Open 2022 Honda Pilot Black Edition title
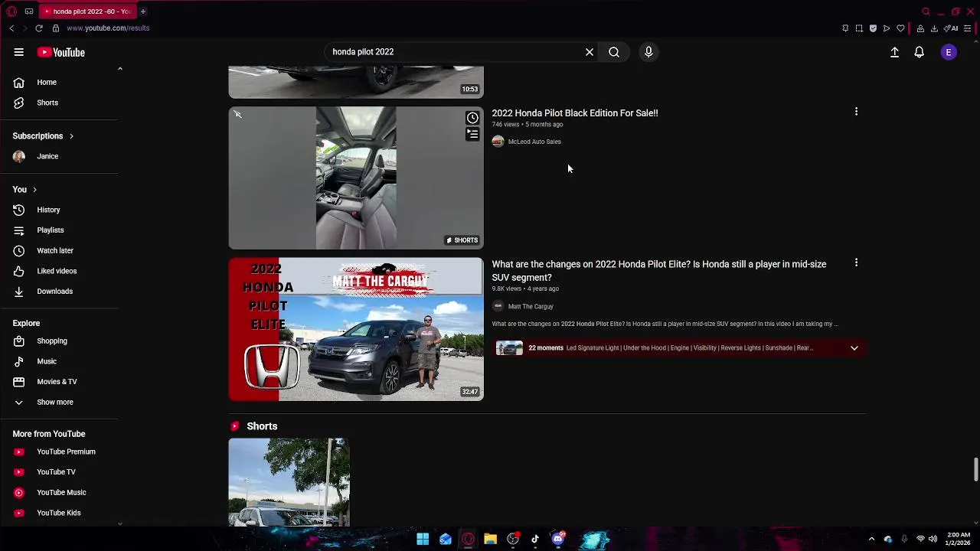Viewport: 980px width, 551px height. click(575, 113)
